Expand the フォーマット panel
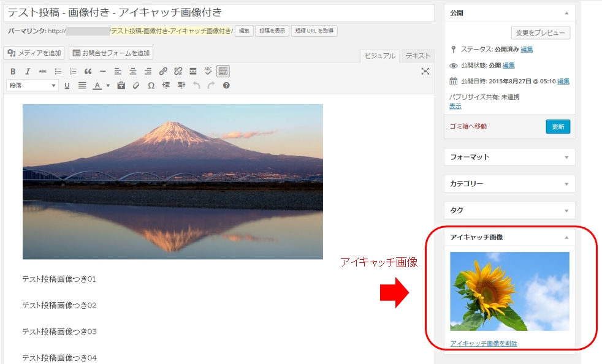The width and height of the screenshot is (602, 364). click(566, 157)
